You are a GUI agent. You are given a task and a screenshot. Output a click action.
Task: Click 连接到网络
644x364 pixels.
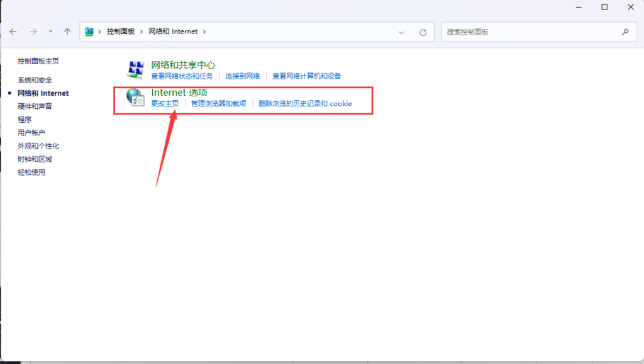pos(241,76)
